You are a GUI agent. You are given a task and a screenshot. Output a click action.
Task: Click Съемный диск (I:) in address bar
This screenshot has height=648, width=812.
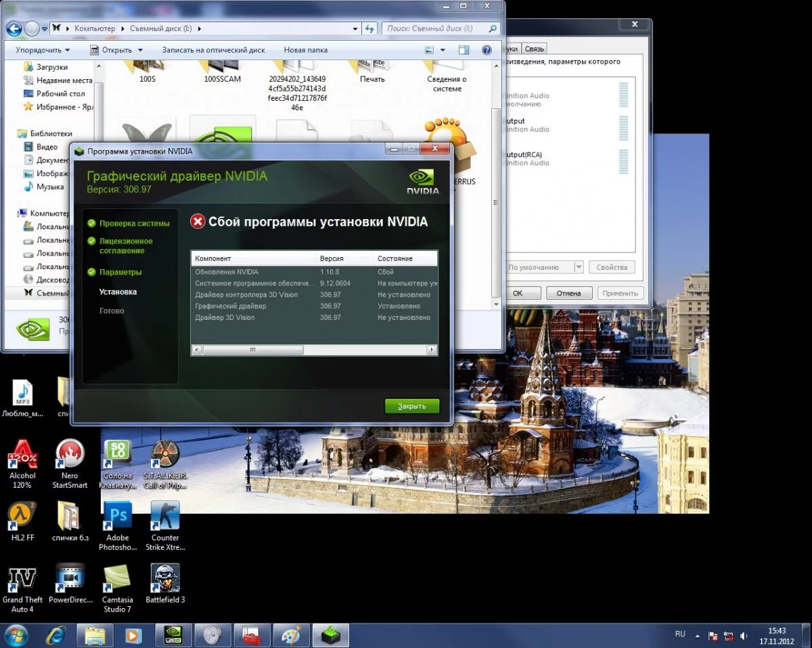[x=160, y=28]
